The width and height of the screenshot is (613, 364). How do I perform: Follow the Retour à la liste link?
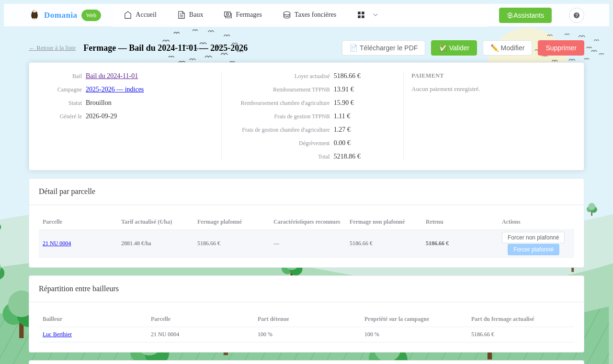[52, 48]
